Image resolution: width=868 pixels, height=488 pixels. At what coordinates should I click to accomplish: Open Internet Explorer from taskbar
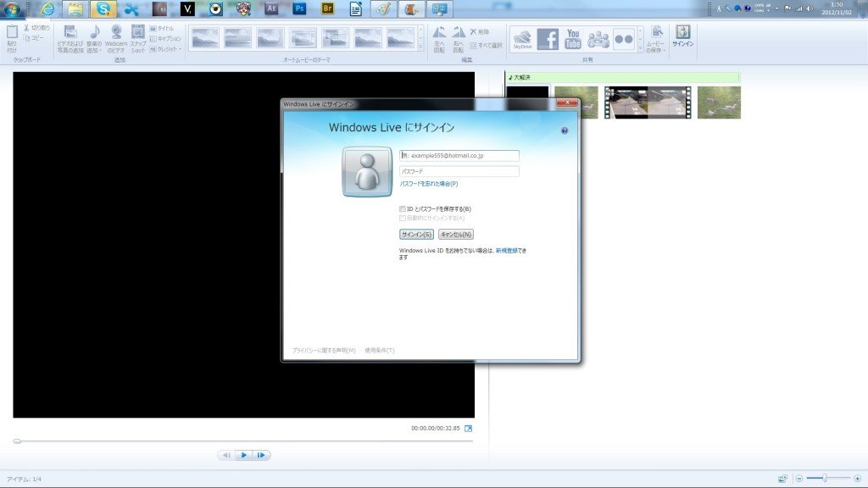point(47,8)
